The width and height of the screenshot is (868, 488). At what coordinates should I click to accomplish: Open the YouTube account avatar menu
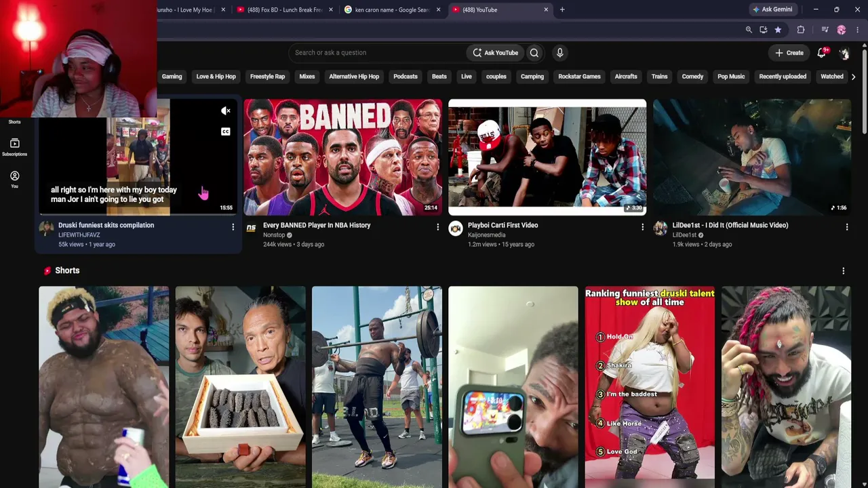[x=844, y=53]
